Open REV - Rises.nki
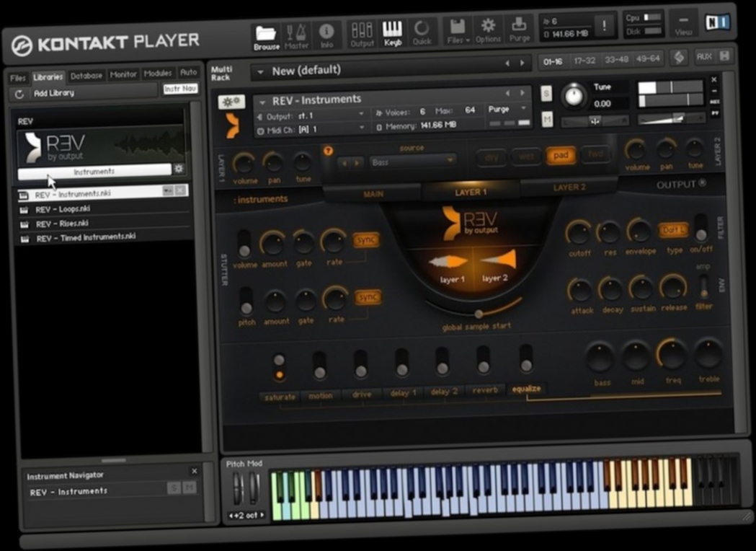 click(x=105, y=224)
